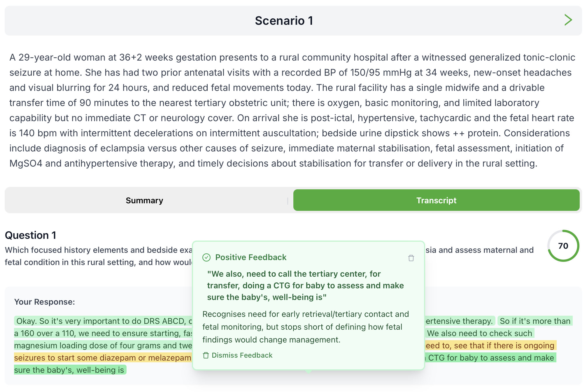Click the Positive Feedback checkmark icon
587x392 pixels.
206,257
